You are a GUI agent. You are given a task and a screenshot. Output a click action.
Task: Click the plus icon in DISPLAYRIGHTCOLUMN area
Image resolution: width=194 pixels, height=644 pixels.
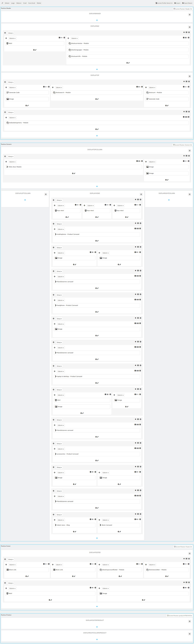pos(169,200)
